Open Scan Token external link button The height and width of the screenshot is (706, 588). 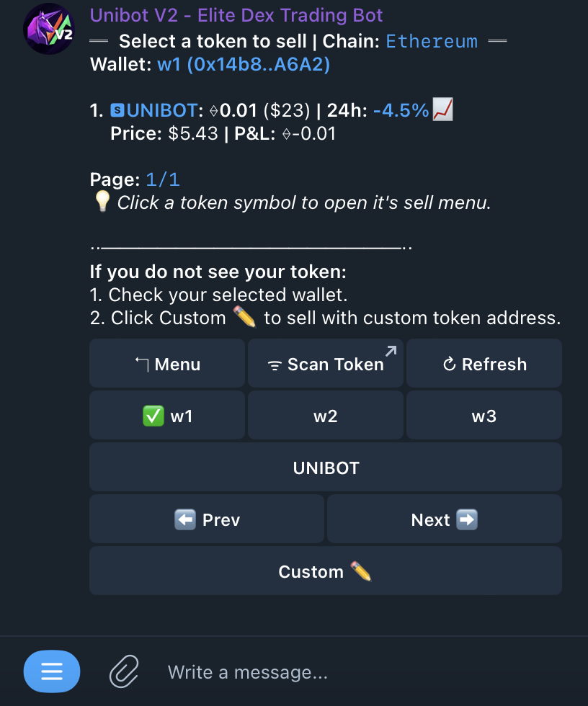326,363
